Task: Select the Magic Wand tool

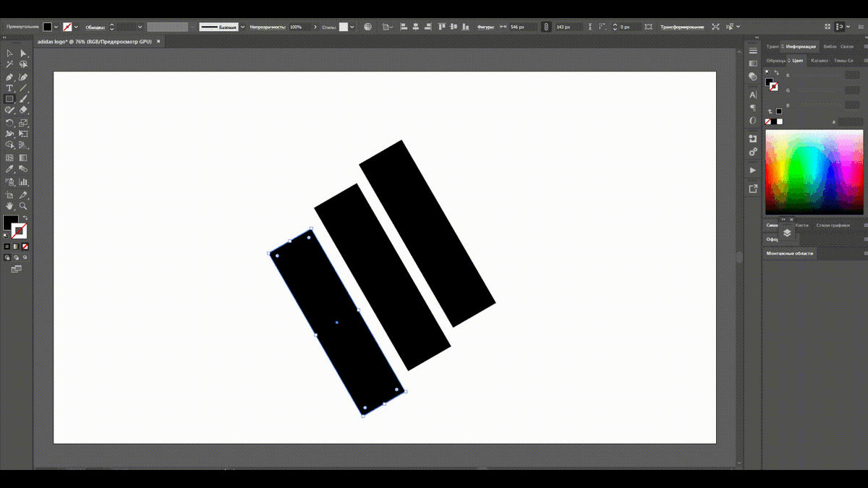Action: click(9, 64)
